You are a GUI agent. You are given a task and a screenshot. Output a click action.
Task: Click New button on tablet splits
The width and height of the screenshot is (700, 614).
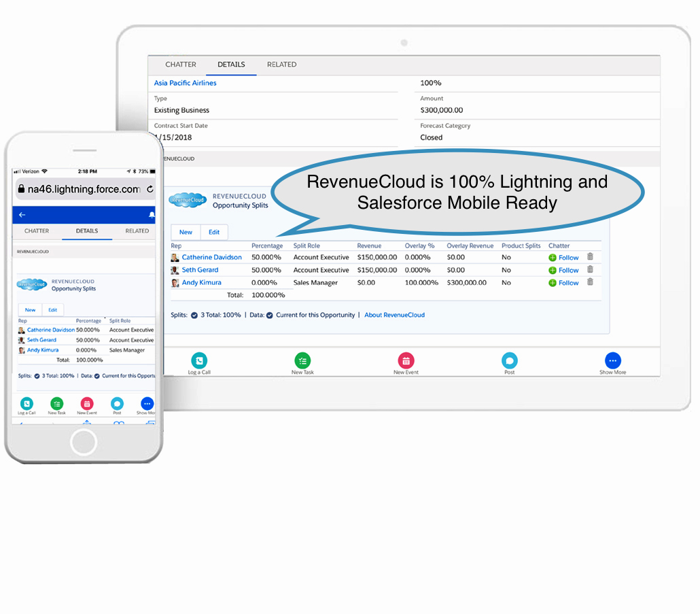(x=186, y=232)
